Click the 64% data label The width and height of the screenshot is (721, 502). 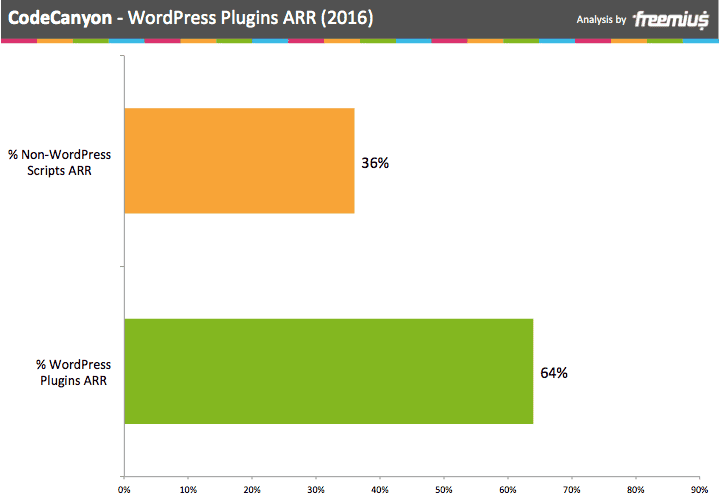click(554, 373)
